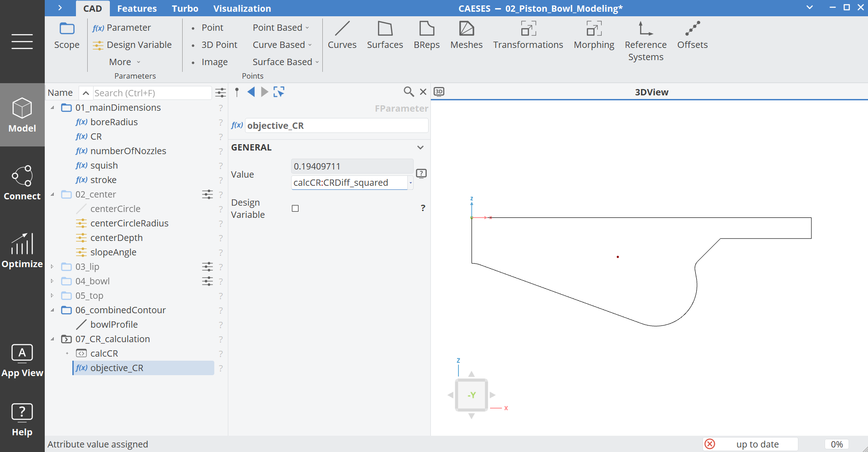
Task: Toggle the Name sort order arrow
Action: [86, 93]
